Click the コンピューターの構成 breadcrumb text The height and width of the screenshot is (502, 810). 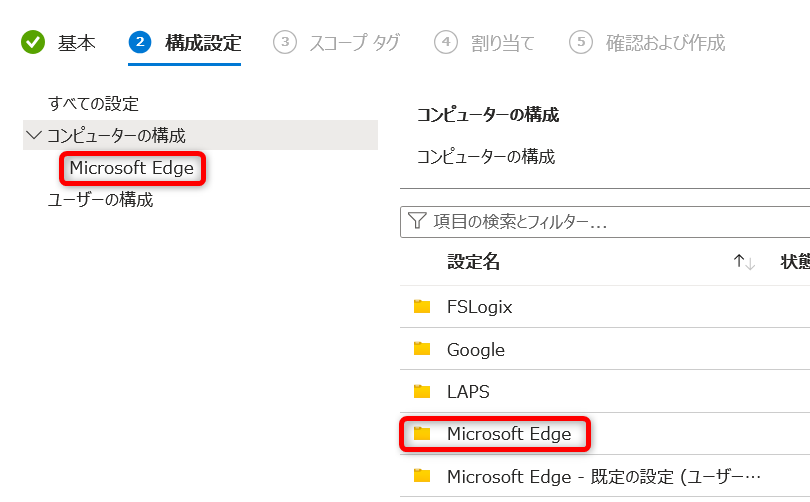(x=486, y=156)
